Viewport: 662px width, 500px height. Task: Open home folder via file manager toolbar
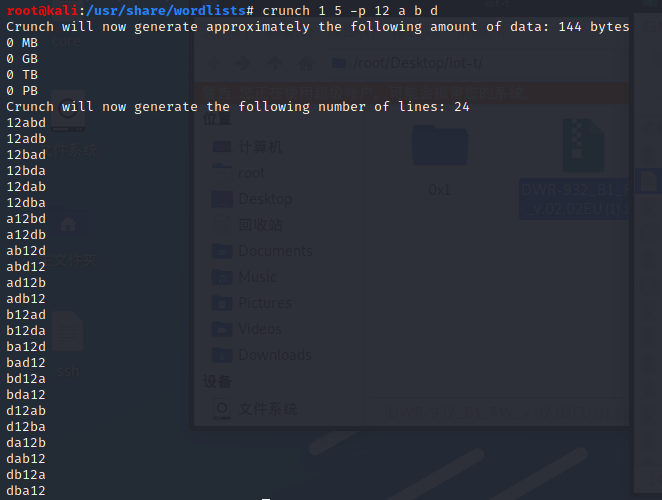(306, 64)
